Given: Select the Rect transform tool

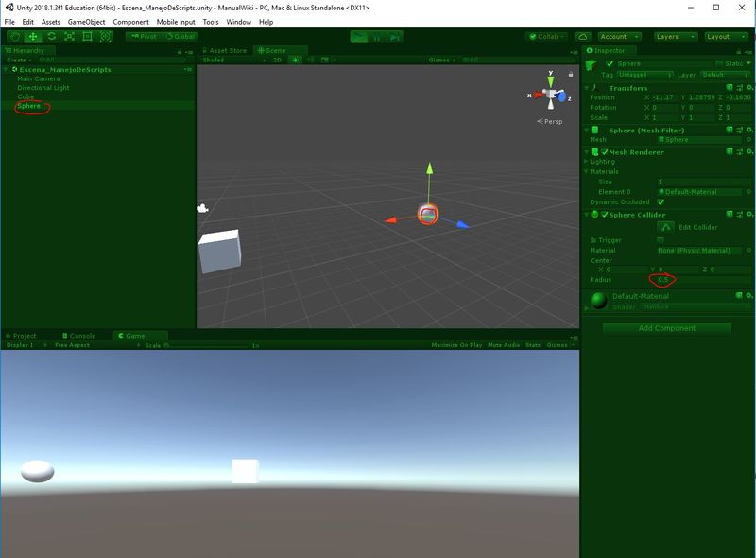Looking at the screenshot, I should [x=87, y=37].
